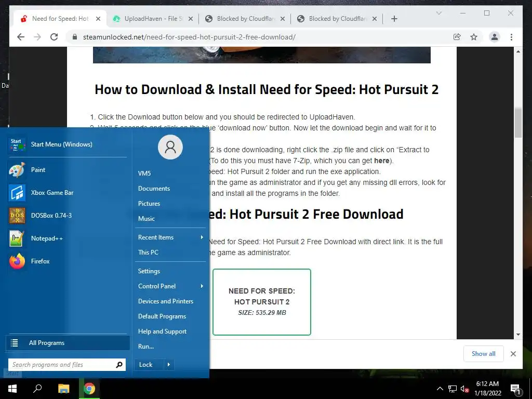532x399 pixels.
Task: Click scrollbar down arrow on page
Action: [518, 335]
